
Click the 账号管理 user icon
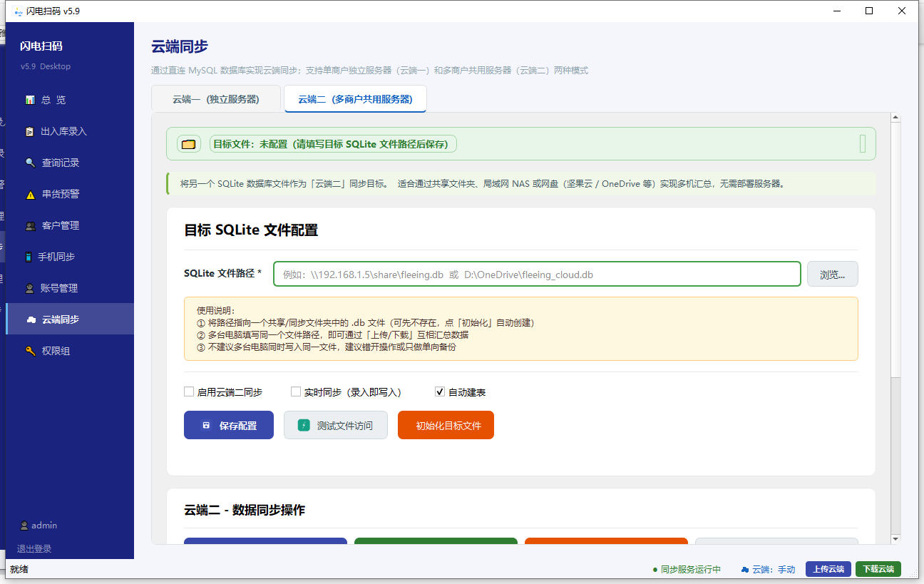(30, 288)
